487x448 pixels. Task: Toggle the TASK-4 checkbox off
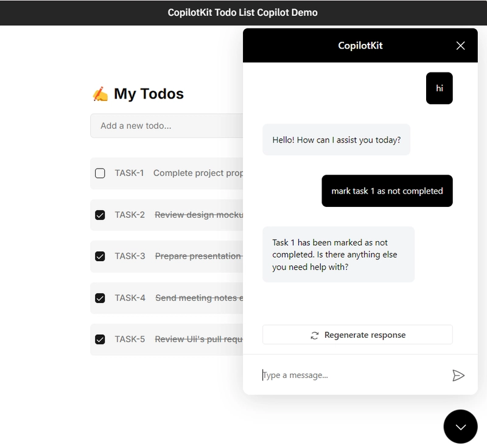pos(100,298)
